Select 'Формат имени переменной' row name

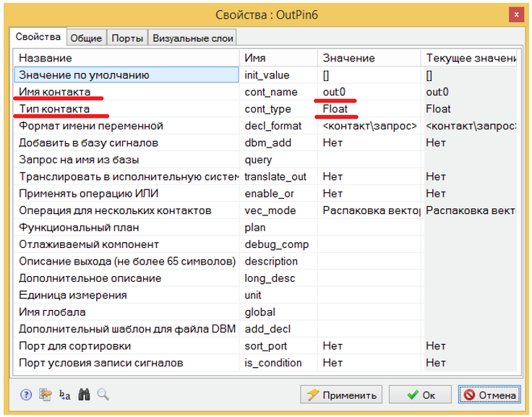126,126
